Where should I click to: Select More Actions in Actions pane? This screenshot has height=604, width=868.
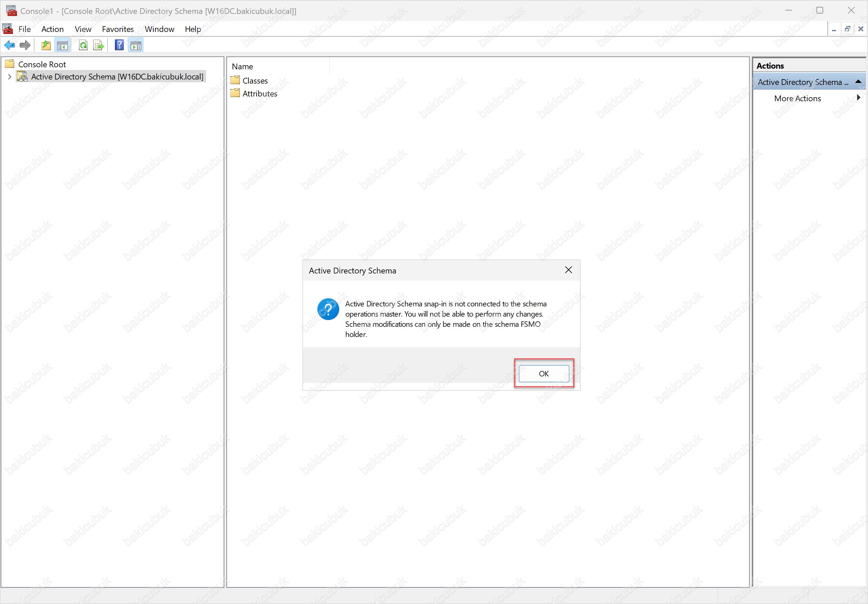797,98
